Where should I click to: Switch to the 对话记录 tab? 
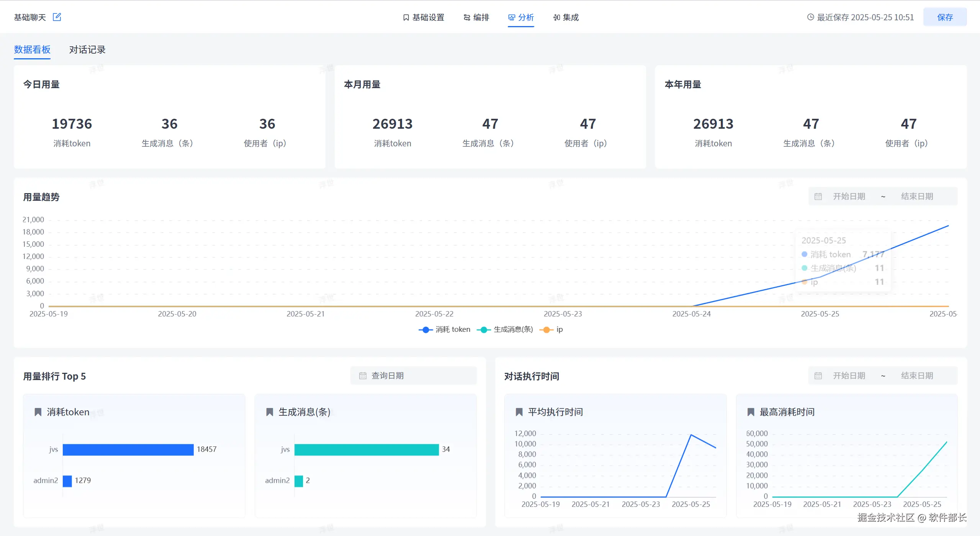pyautogui.click(x=87, y=50)
